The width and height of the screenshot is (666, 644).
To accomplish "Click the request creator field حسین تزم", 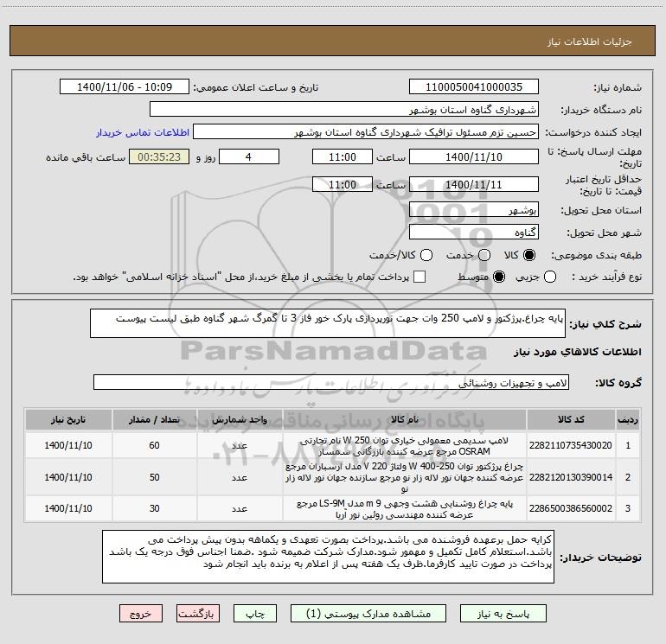I will [x=366, y=132].
